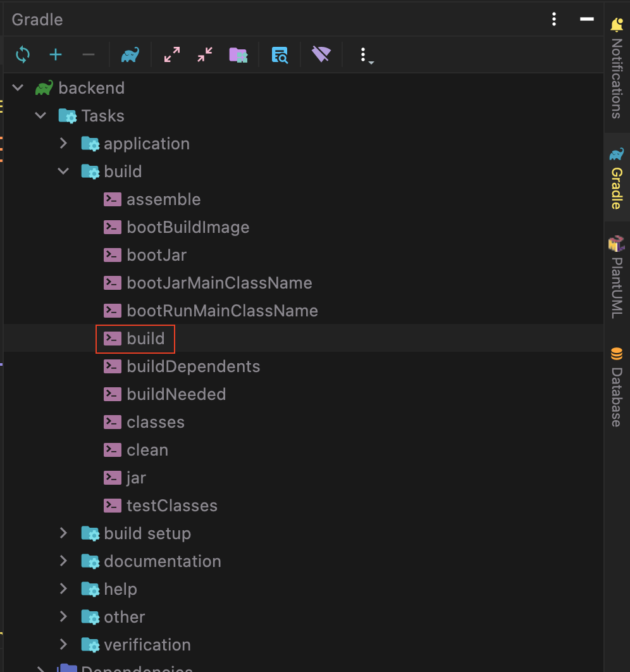This screenshot has width=630, height=672.
Task: Download sources with folder grid icon
Action: 238,55
